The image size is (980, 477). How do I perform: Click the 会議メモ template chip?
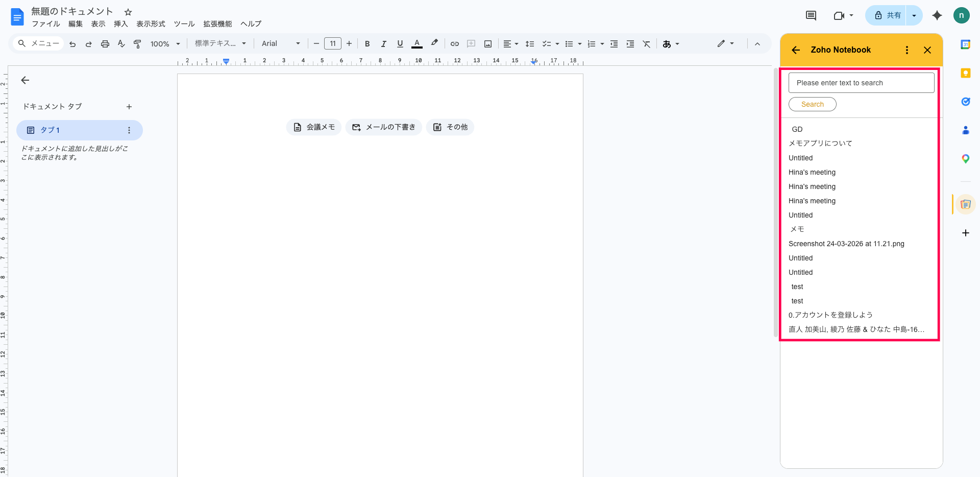click(x=314, y=127)
